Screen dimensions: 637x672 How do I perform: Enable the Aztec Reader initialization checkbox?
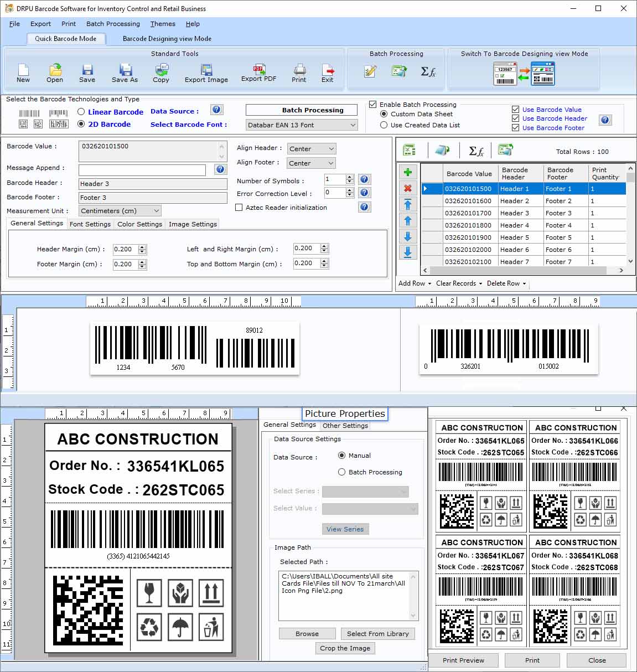point(239,207)
